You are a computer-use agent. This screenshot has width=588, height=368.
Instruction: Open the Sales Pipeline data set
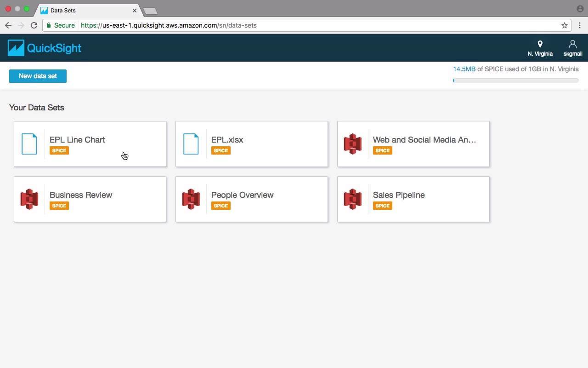click(413, 199)
